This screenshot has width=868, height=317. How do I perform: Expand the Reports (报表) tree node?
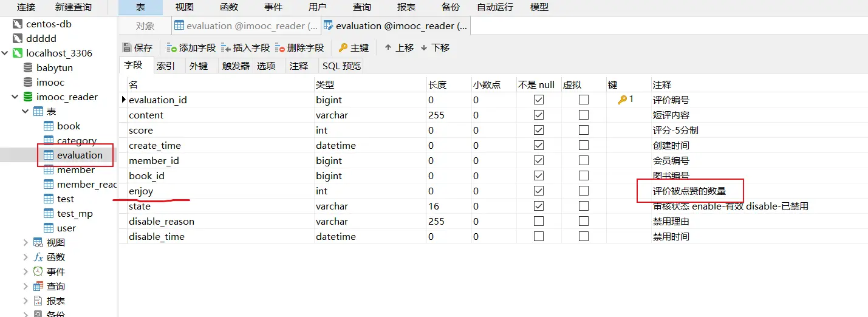click(26, 301)
